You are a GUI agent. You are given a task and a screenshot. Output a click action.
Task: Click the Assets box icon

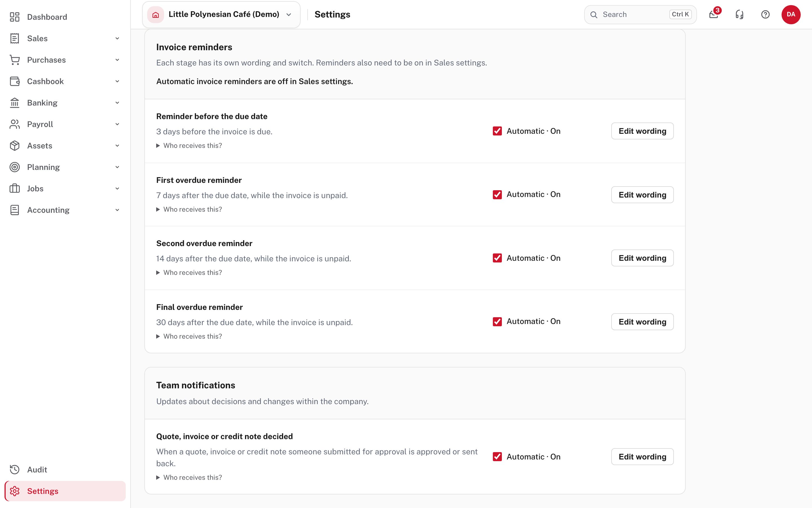14,146
